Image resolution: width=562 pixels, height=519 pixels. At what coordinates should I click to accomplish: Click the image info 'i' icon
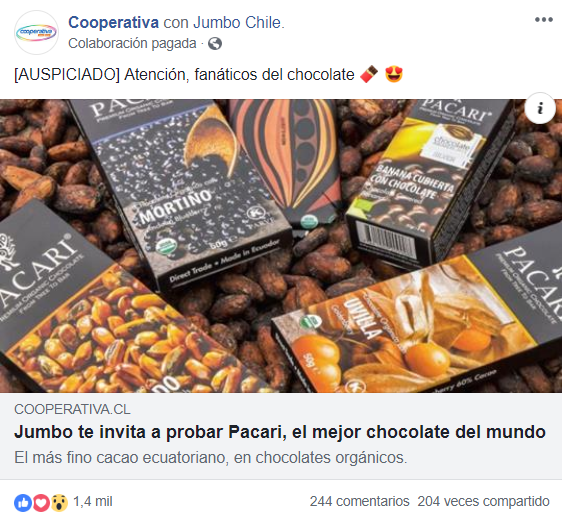(x=540, y=108)
